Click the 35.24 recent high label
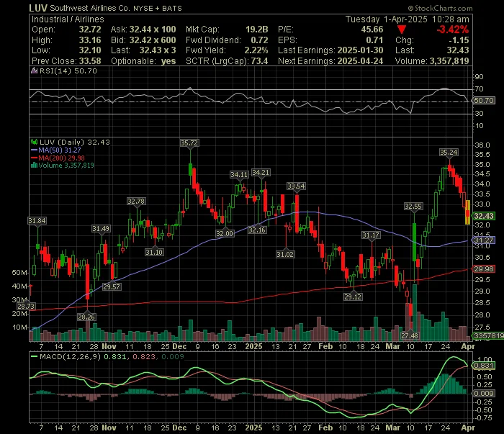This screenshot has height=434, width=504. coord(449,153)
